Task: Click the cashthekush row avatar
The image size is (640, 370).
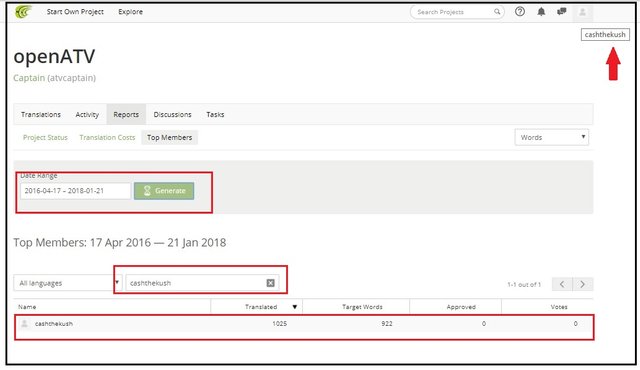Action: click(x=24, y=323)
